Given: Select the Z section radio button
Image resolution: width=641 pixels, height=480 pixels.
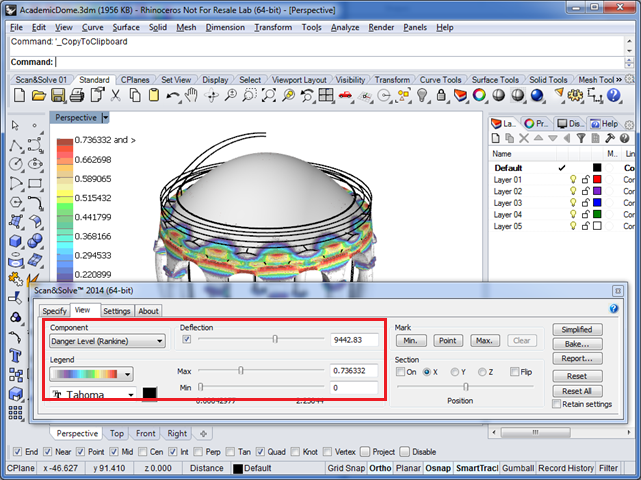Looking at the screenshot, I should coord(482,372).
